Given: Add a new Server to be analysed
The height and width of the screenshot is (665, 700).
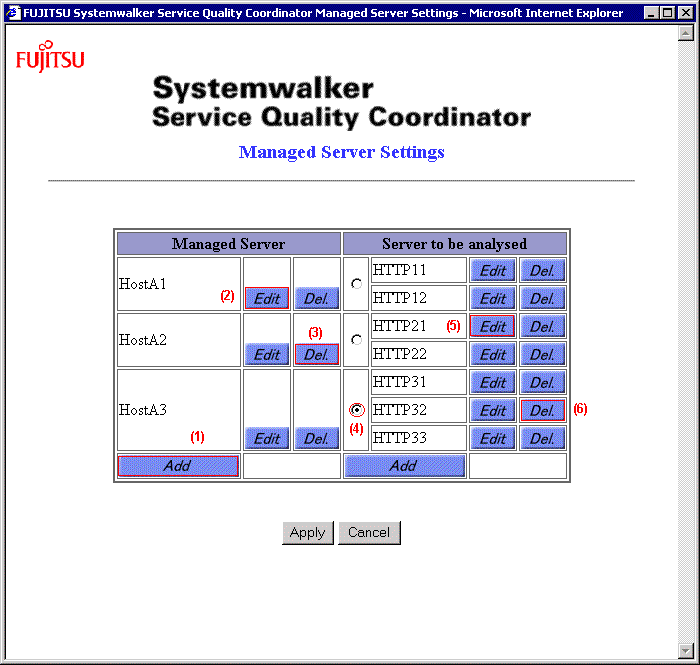Looking at the screenshot, I should click(404, 466).
